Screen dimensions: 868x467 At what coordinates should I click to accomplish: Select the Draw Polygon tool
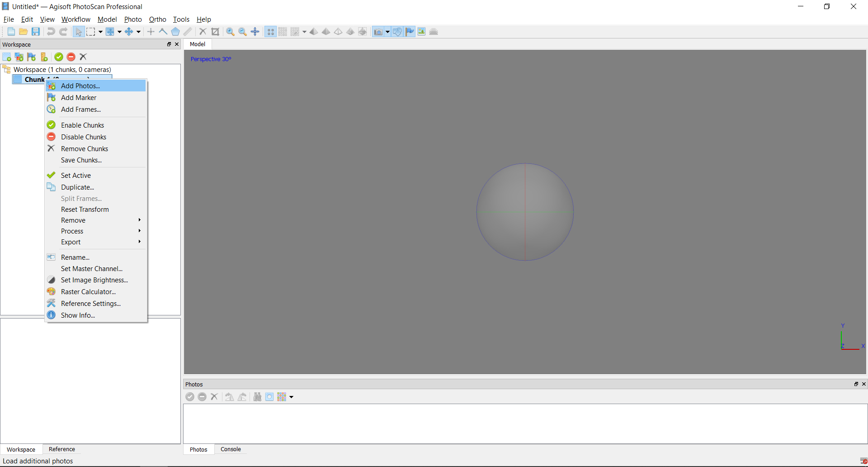[x=175, y=32]
